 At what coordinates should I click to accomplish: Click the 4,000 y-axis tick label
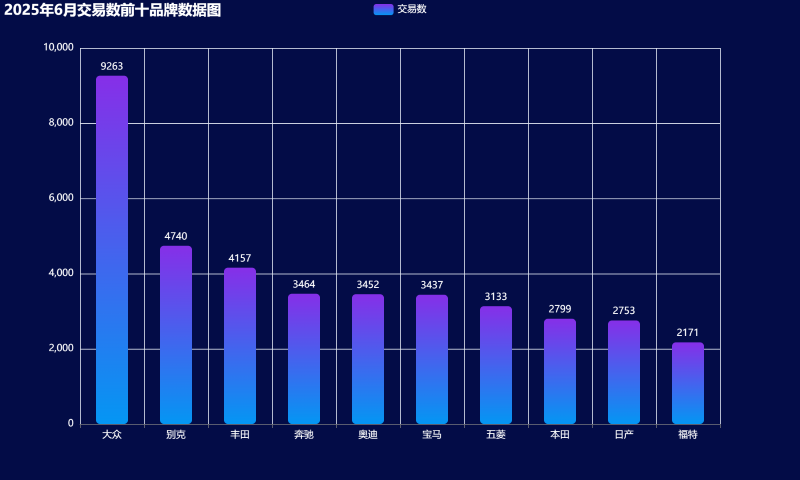[61, 273]
